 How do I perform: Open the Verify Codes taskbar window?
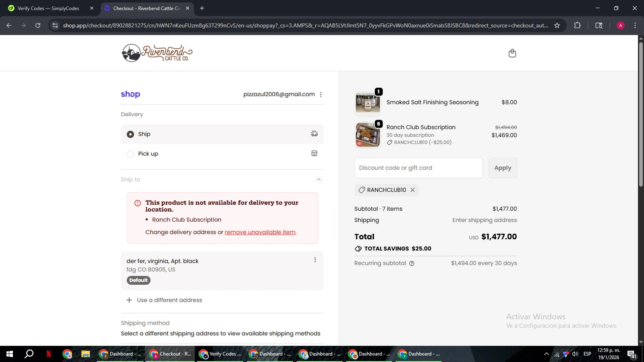click(x=220, y=354)
